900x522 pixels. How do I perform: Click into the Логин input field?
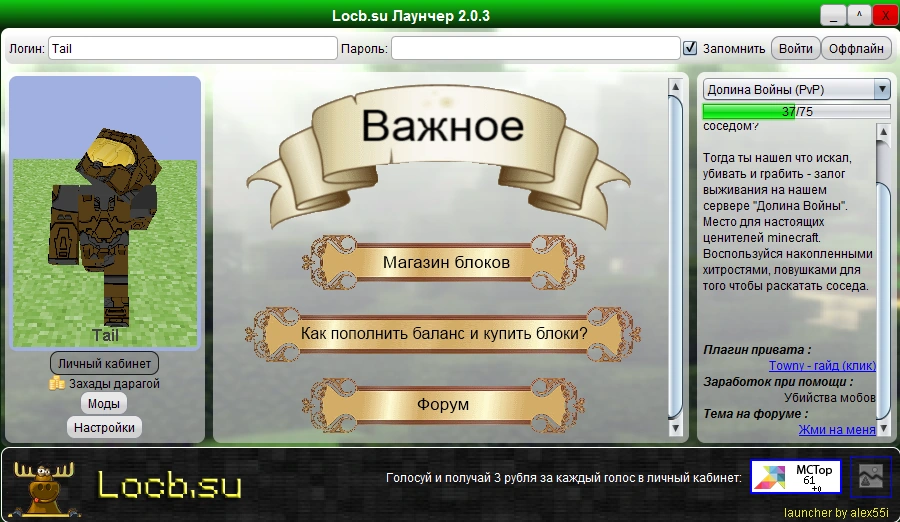[x=193, y=48]
